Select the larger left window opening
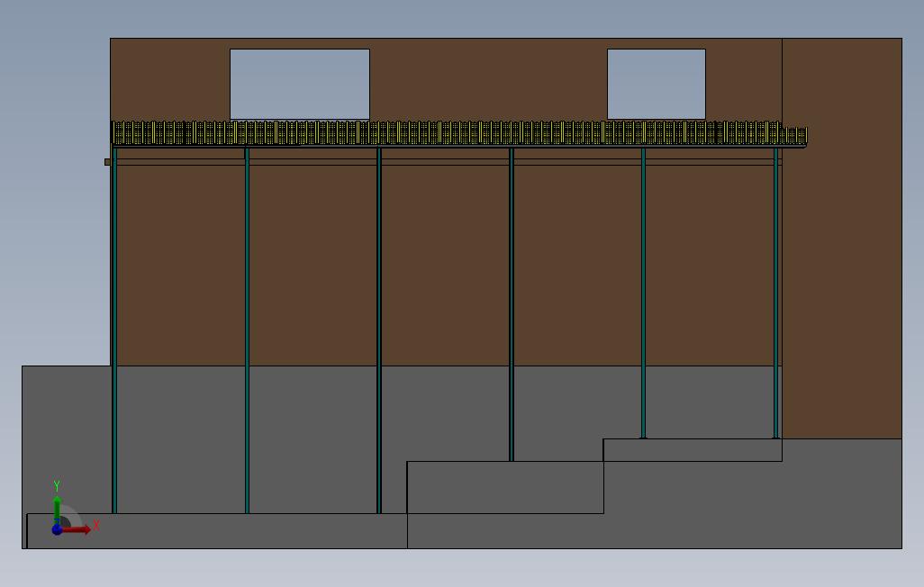Screen dimensions: 924x587 [x=299, y=85]
